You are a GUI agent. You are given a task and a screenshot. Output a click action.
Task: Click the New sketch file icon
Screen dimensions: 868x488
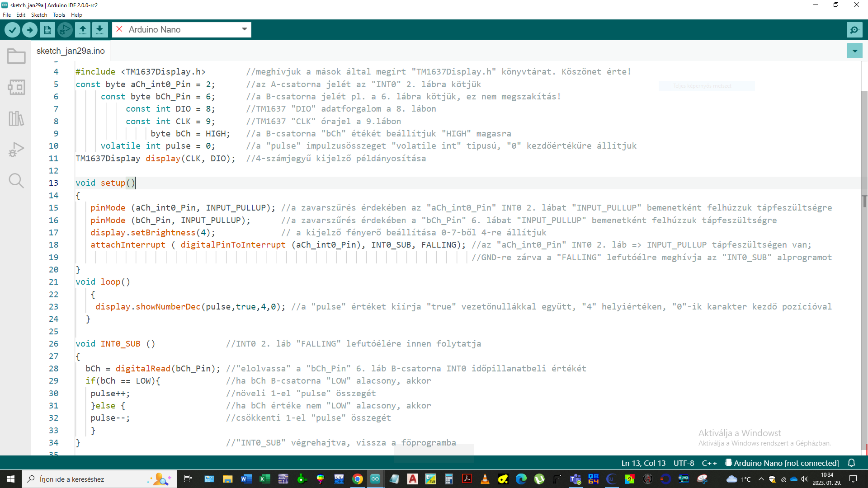pyautogui.click(x=47, y=30)
